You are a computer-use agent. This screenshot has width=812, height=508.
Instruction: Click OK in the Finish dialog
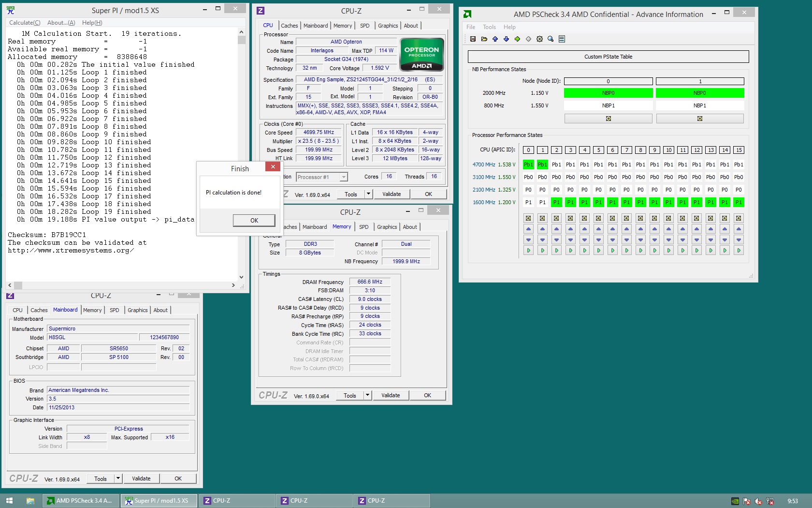(x=254, y=220)
